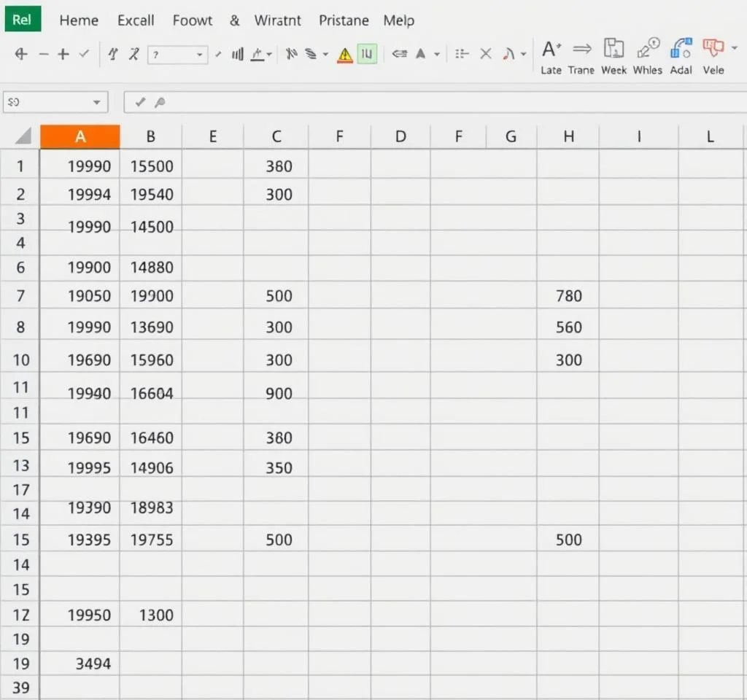747x700 pixels.
Task: Switch to the Pristane tab
Action: pyautogui.click(x=345, y=20)
